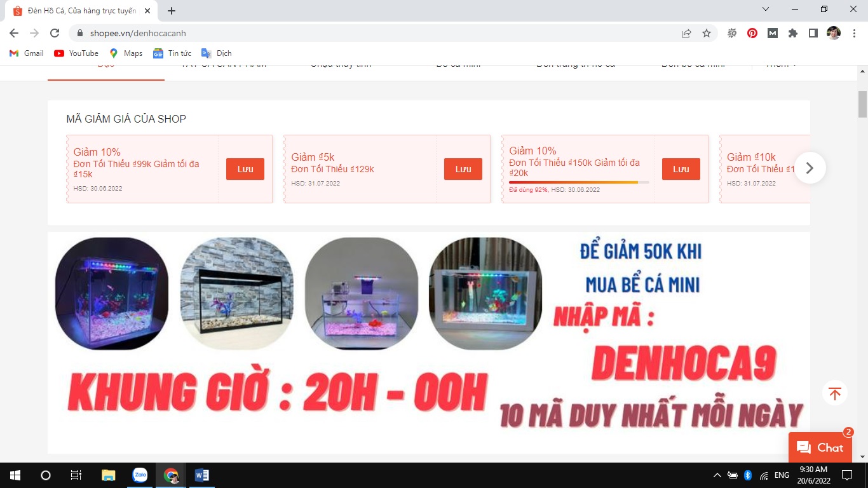The image size is (868, 488).
Task: Click the address bar showing shopee.vn/denhocacanh
Action: coord(381,34)
